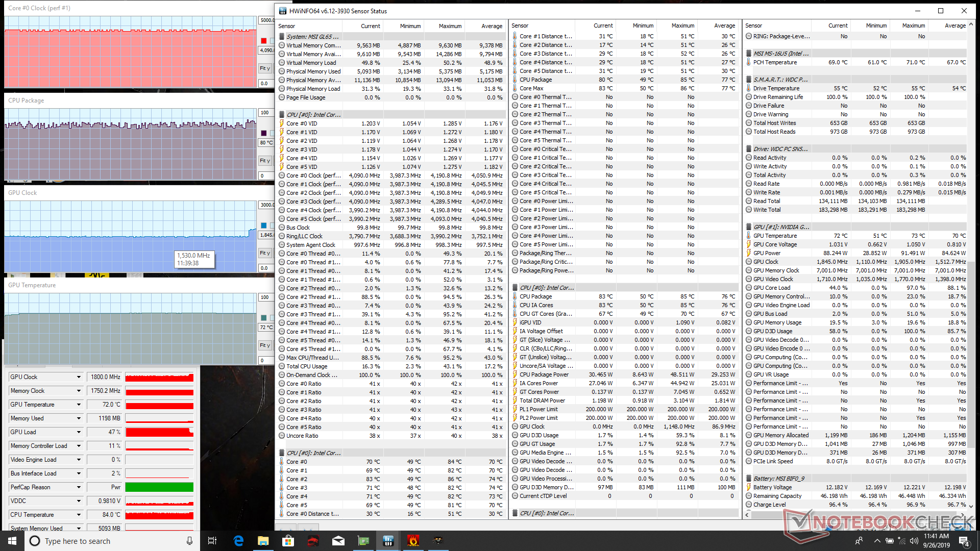
Task: Open the GPU Load sensor dropdown
Action: click(79, 432)
